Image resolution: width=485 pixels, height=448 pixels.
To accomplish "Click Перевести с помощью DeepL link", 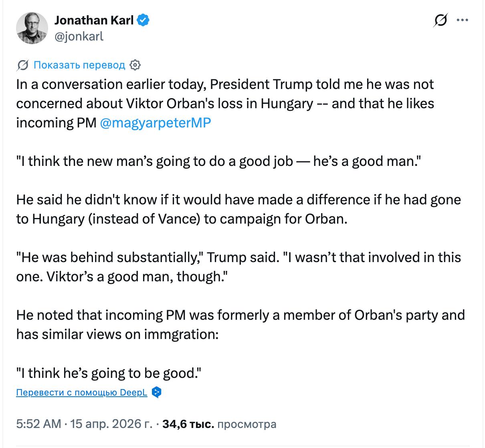I will 82,392.
